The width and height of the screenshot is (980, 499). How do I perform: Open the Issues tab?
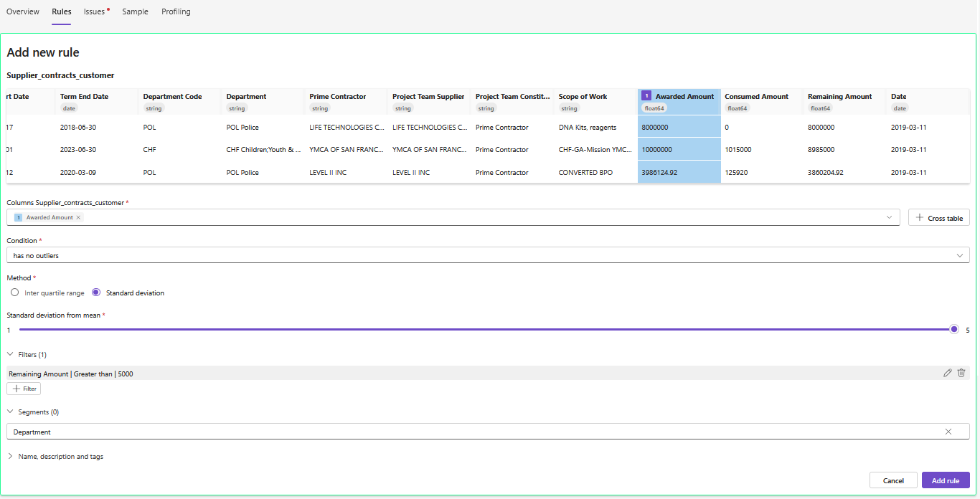pyautogui.click(x=95, y=12)
